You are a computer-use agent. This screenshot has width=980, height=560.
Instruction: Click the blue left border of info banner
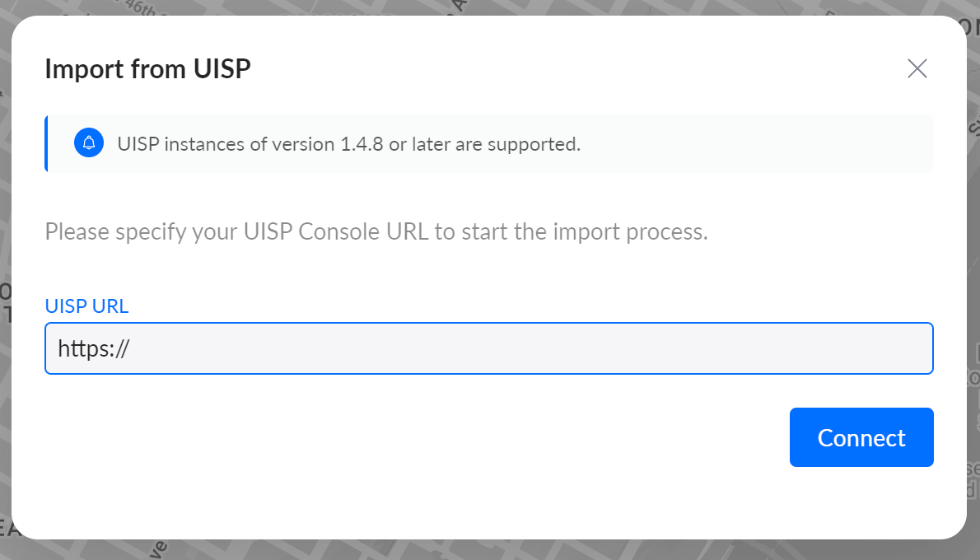46,144
